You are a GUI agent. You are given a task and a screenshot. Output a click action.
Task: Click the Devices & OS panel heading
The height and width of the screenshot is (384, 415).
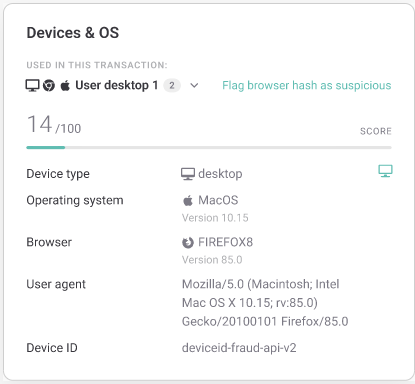73,33
